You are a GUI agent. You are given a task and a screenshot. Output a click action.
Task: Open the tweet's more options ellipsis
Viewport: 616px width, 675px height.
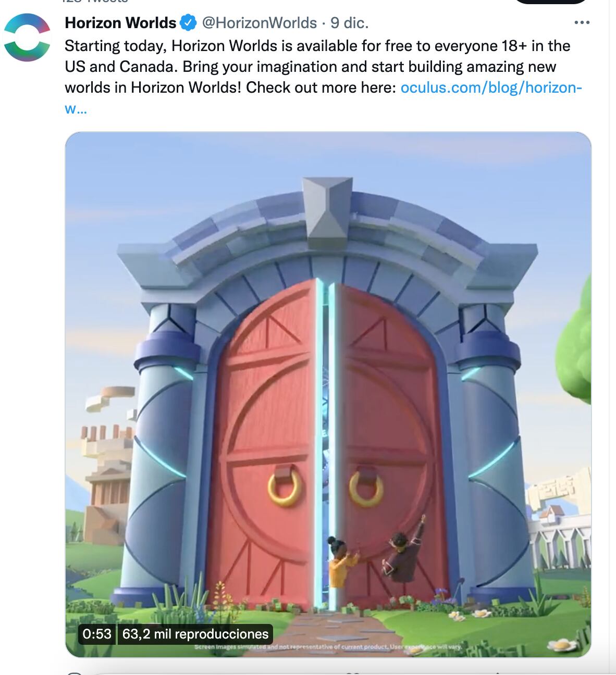click(x=582, y=22)
